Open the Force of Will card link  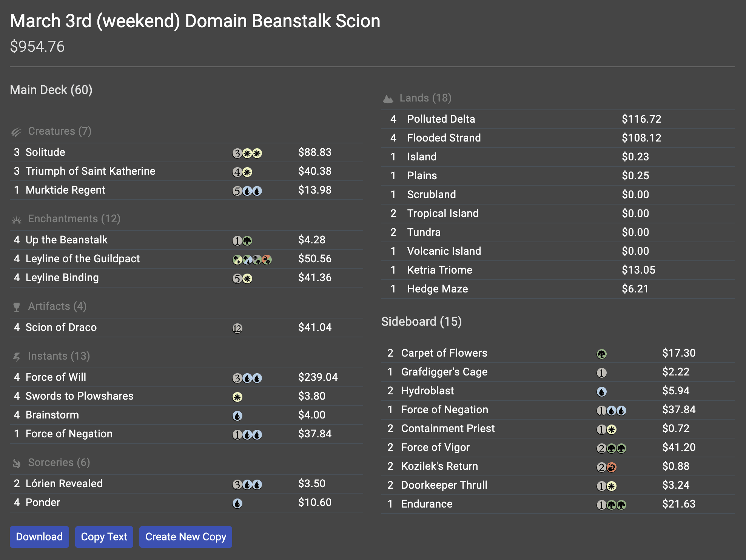55,377
